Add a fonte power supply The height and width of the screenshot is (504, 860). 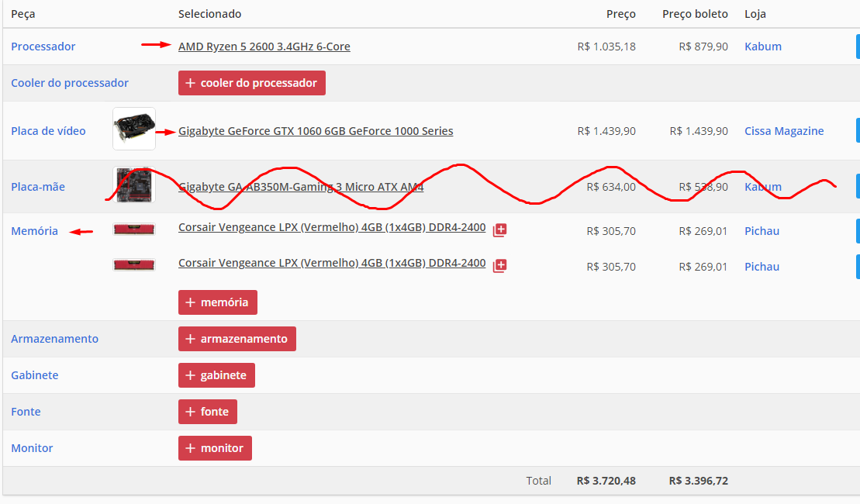click(208, 412)
